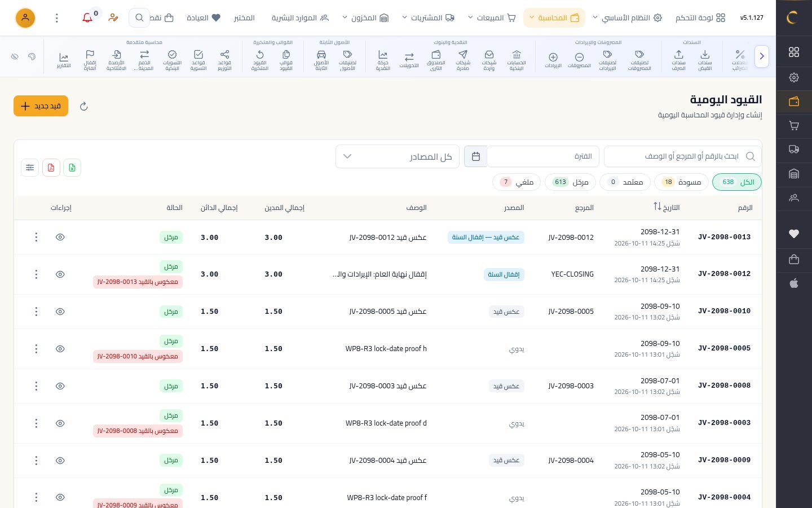Open actions menu for JV-2098-0013
This screenshot has height=508, width=812.
[x=36, y=237]
